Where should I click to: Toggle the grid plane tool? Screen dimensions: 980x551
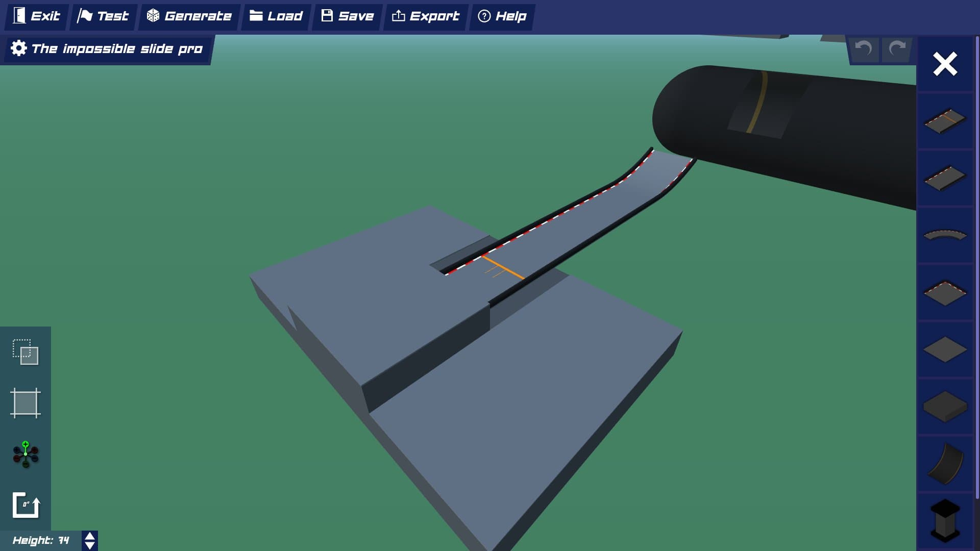pyautogui.click(x=26, y=403)
